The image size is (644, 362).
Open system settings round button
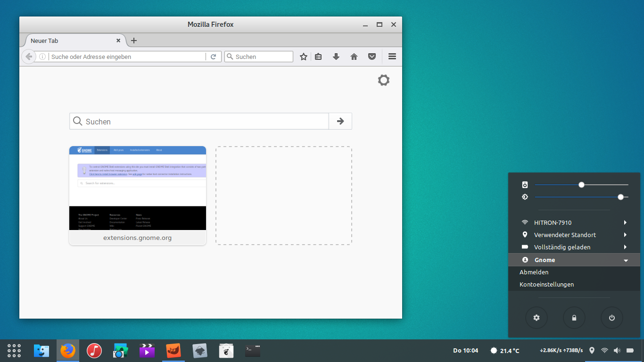point(537,318)
